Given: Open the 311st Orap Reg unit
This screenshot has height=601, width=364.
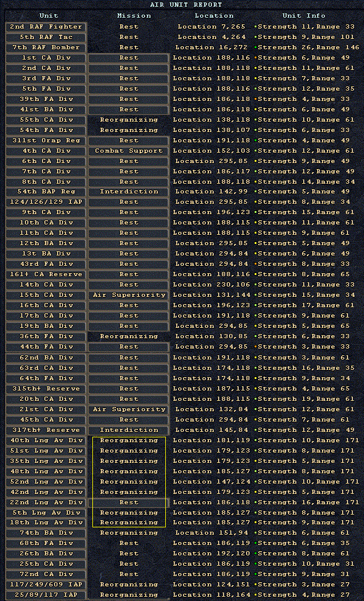Looking at the screenshot, I should coord(46,141).
